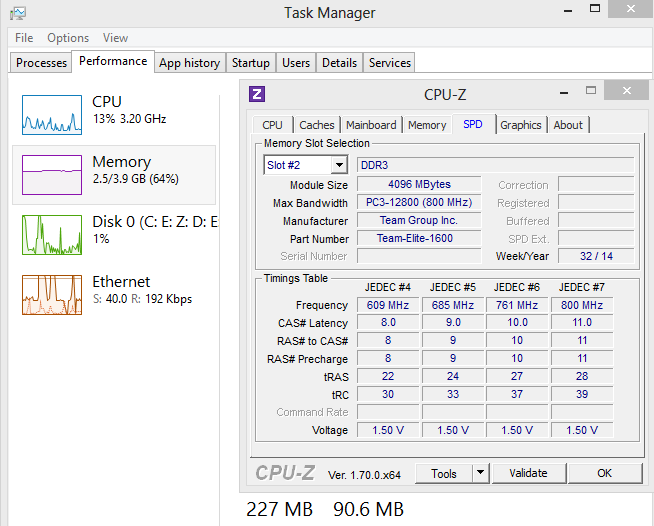This screenshot has width=654, height=526.
Task: Click the 32 / 14 Week/Year value
Action: [x=596, y=256]
